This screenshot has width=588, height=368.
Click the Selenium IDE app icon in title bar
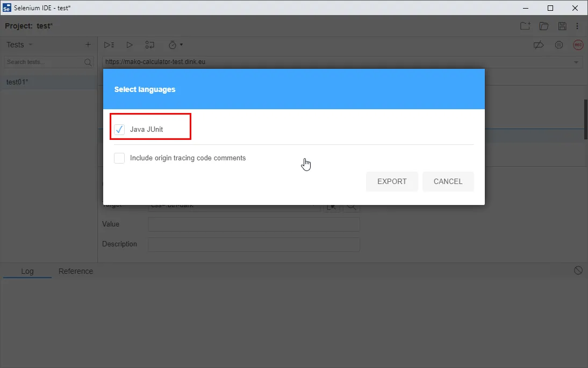pyautogui.click(x=7, y=8)
